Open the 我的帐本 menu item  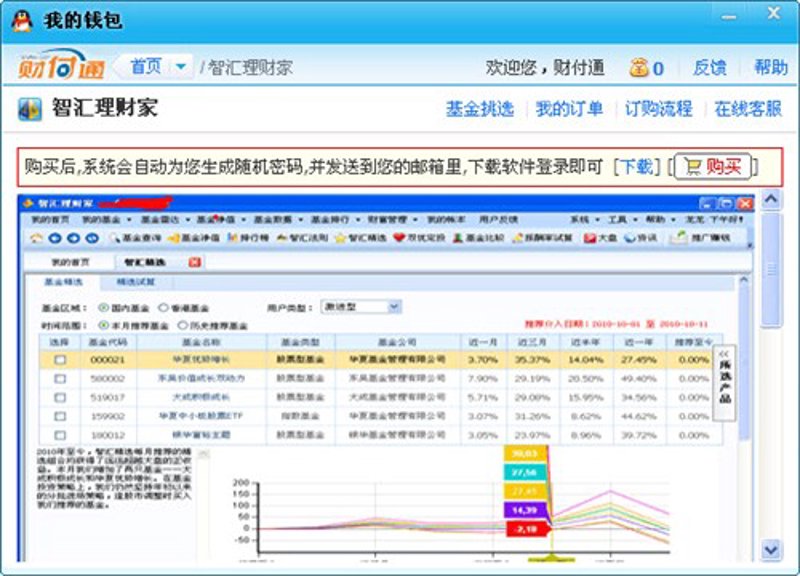(446, 219)
